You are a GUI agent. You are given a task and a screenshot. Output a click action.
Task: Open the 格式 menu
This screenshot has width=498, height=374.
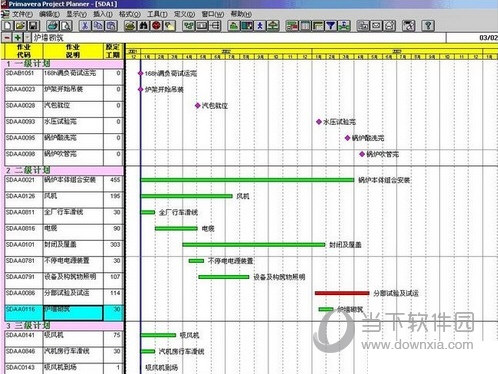(129, 14)
